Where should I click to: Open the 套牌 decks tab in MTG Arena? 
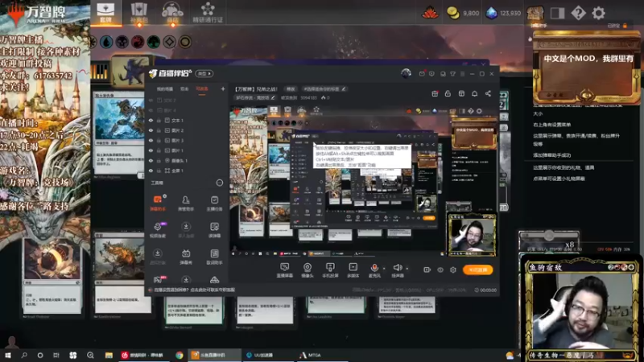coord(105,12)
